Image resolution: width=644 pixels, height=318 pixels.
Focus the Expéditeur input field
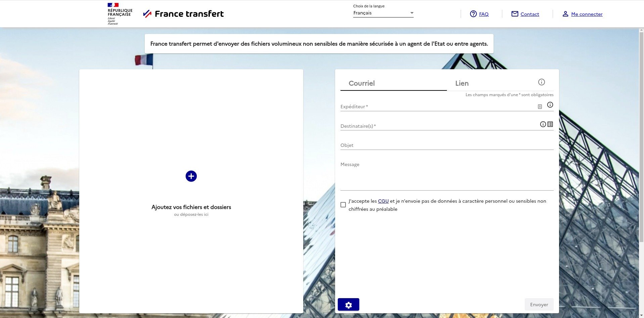click(438, 107)
